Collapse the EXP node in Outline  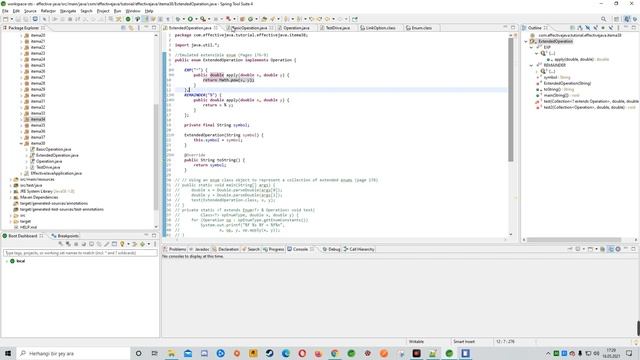pos(532,47)
